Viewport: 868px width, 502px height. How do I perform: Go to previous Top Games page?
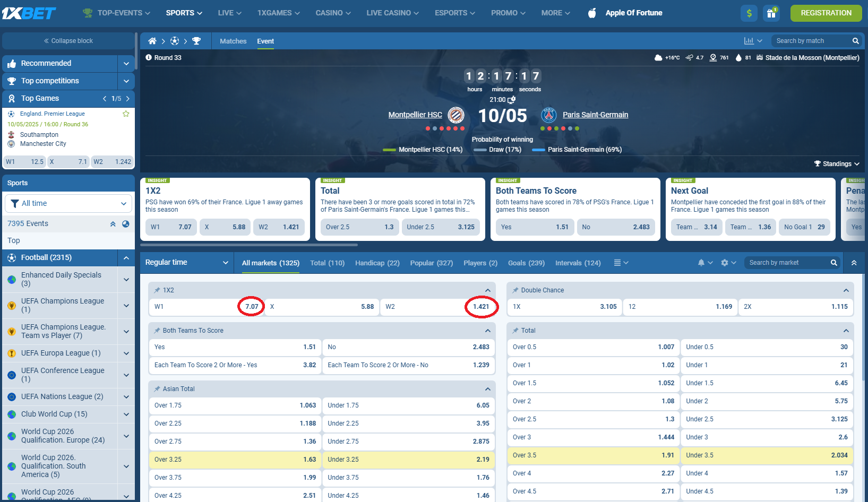pyautogui.click(x=105, y=99)
